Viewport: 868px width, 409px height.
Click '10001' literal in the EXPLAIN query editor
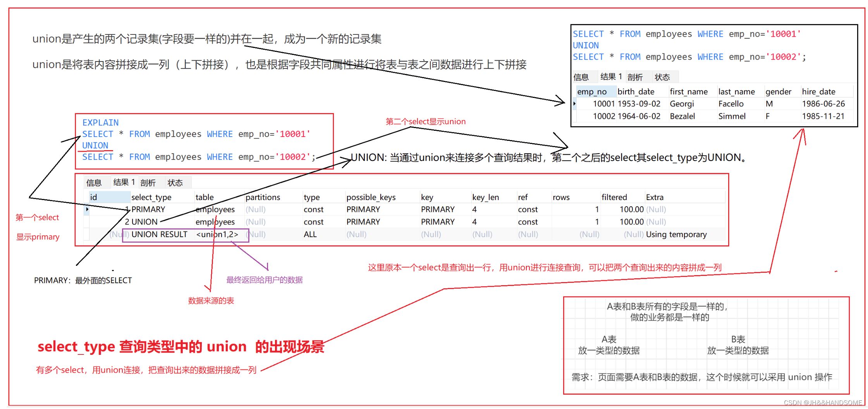tap(292, 134)
